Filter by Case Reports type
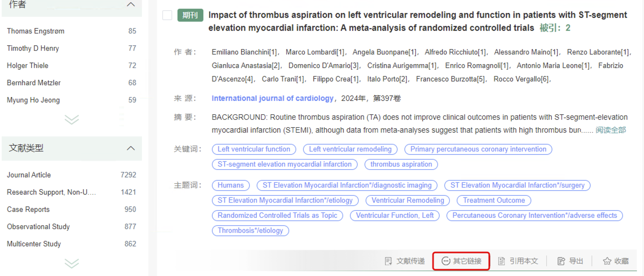The height and width of the screenshot is (276, 644). (x=29, y=210)
